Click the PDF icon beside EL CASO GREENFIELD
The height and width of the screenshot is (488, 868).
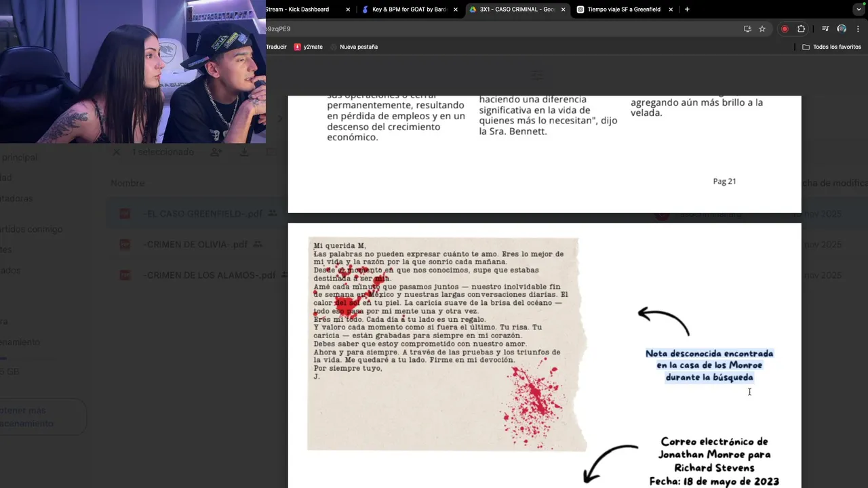click(125, 213)
